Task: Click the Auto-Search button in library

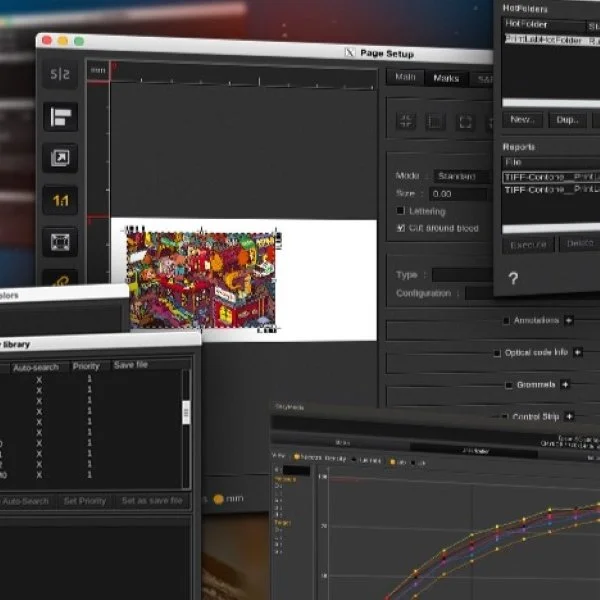Action: [26, 501]
